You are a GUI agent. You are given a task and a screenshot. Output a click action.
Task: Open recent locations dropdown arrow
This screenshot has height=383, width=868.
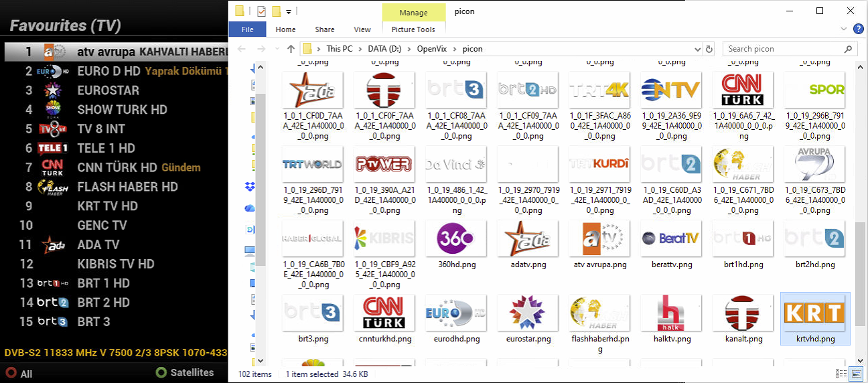coord(277,49)
